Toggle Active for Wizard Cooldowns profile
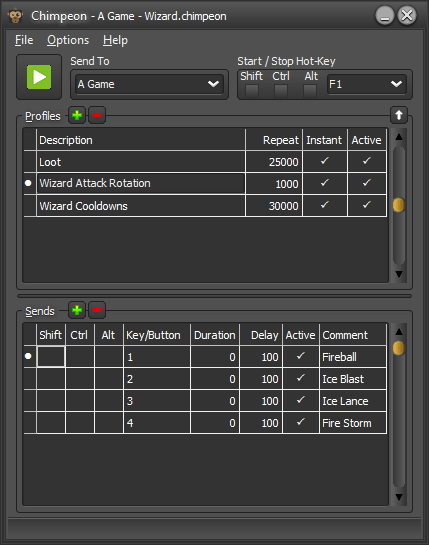 [367, 205]
